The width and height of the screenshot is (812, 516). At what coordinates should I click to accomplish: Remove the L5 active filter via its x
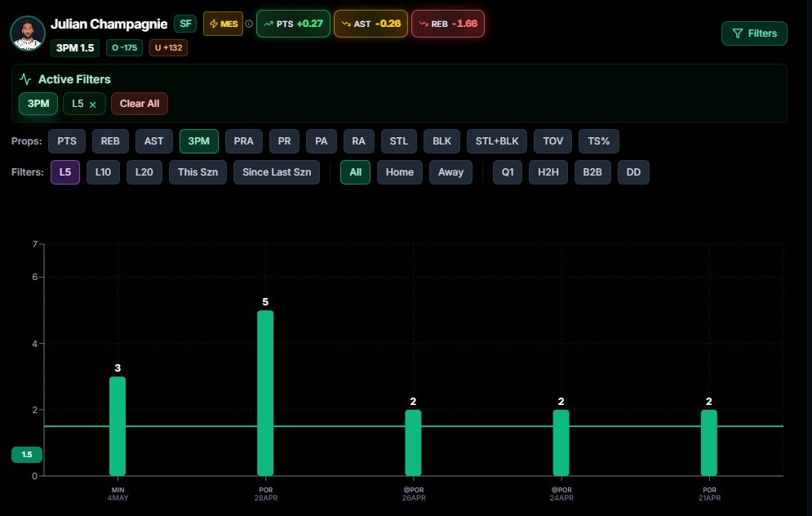coord(93,105)
